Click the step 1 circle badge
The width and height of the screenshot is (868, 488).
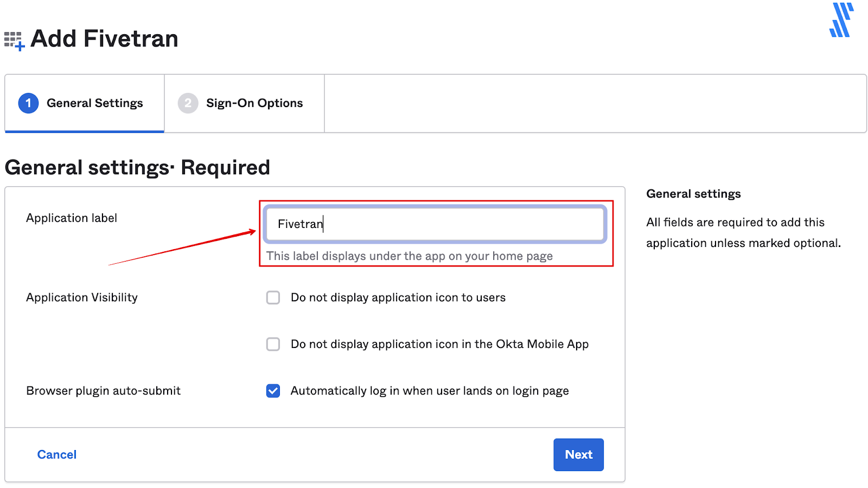tap(28, 103)
